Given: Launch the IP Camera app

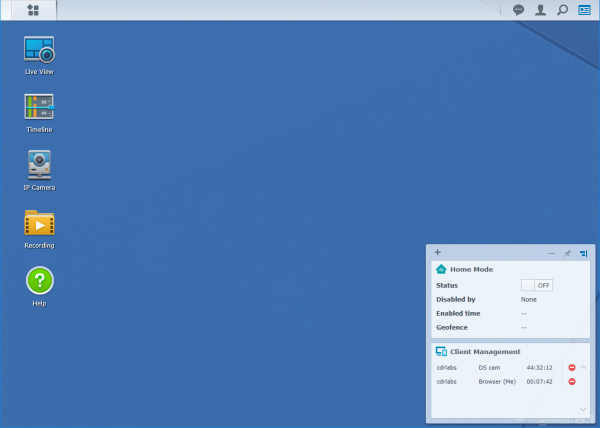Looking at the screenshot, I should (x=39, y=165).
